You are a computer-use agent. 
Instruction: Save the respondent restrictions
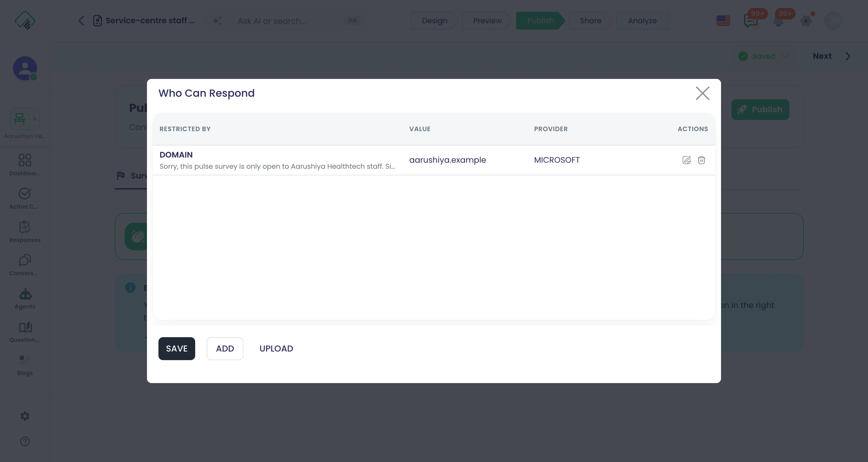pos(177,348)
